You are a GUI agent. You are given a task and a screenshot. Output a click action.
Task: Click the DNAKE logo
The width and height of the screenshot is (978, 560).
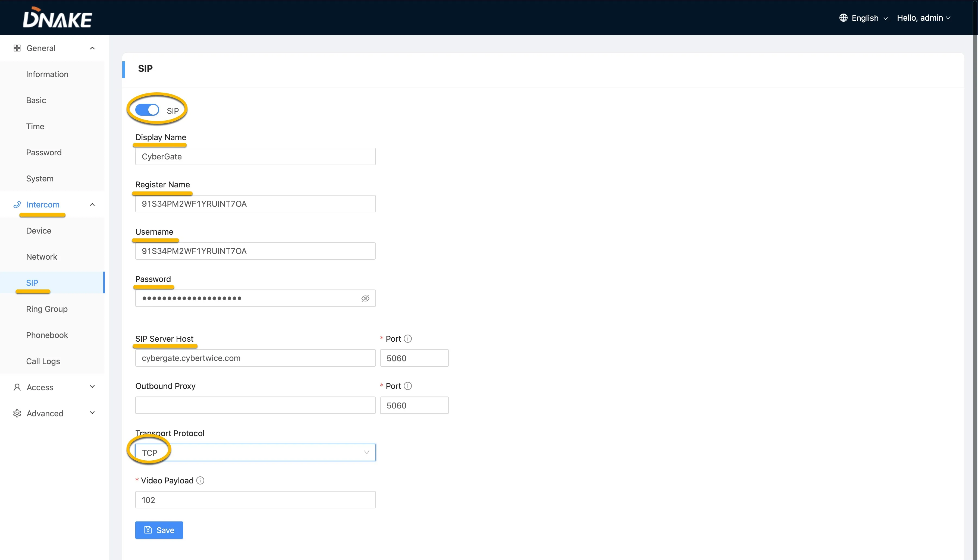[x=57, y=17]
